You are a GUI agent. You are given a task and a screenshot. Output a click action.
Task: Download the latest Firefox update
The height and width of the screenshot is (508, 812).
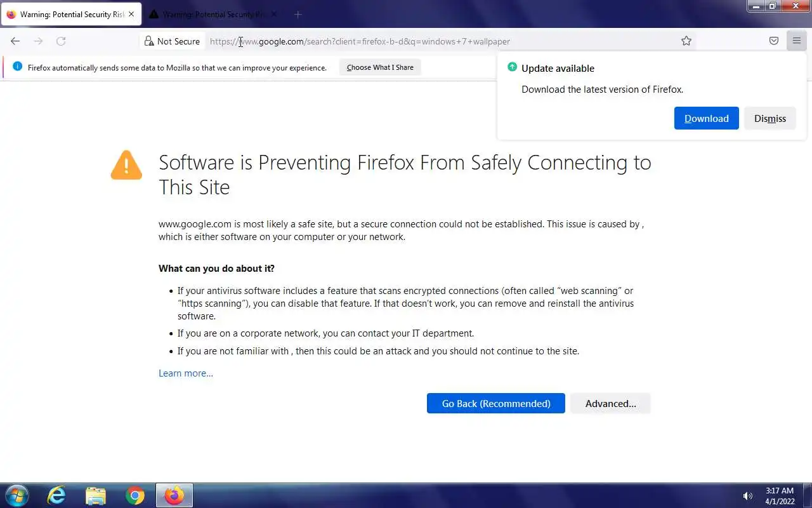click(706, 119)
